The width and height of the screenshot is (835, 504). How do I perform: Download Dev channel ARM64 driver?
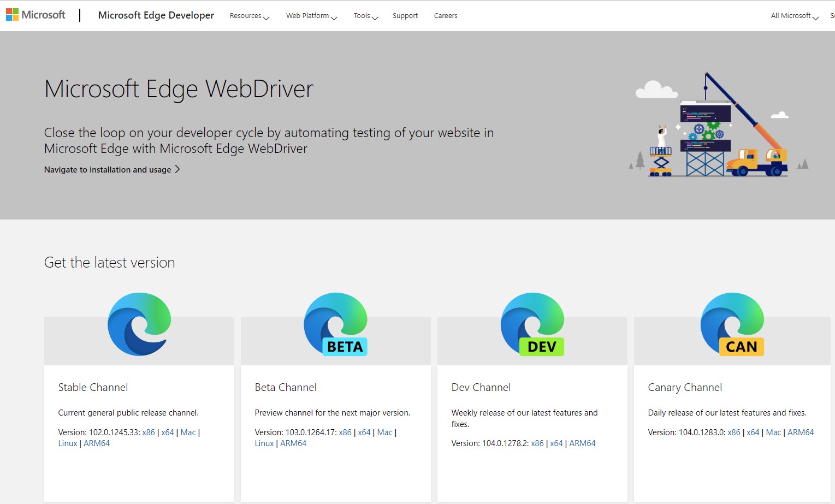(x=582, y=443)
